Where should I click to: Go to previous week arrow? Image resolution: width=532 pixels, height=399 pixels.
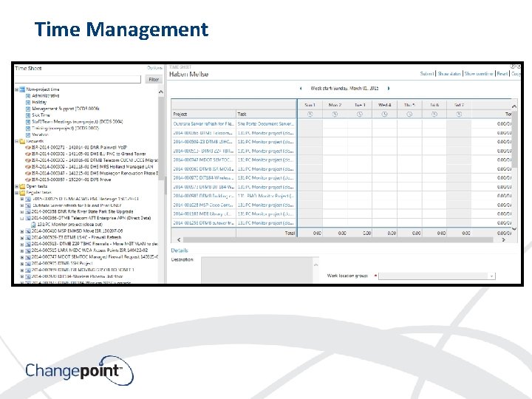point(301,88)
